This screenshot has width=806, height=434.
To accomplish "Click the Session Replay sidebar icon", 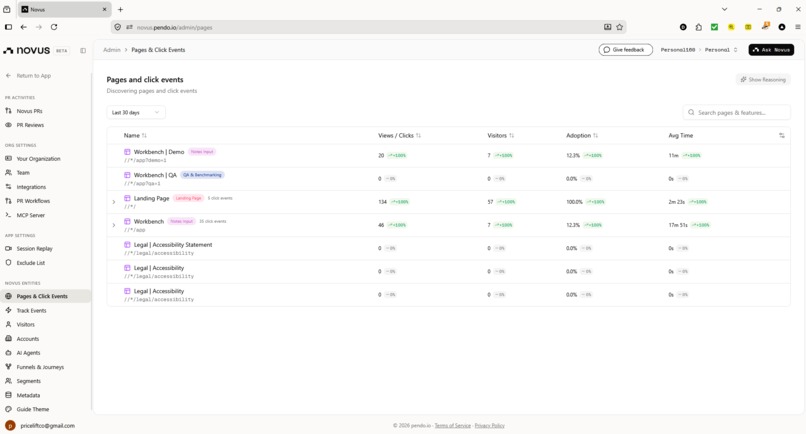I will coord(8,248).
